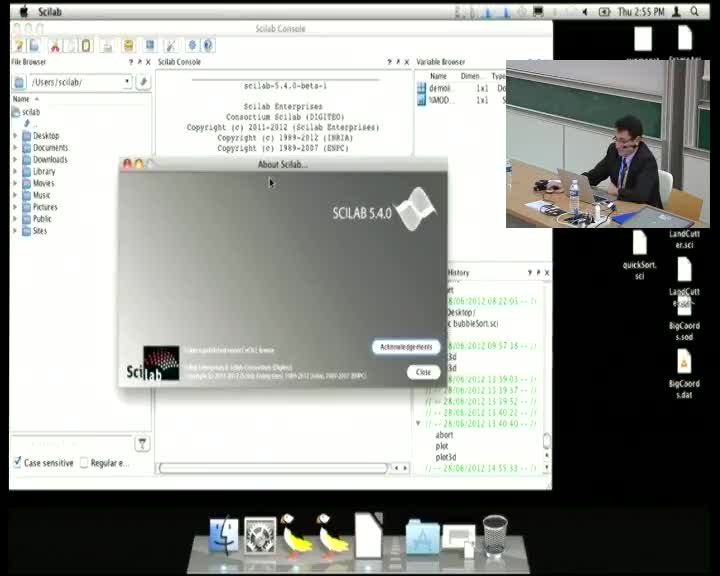Image resolution: width=720 pixels, height=576 pixels.
Task: Open Preferences via the tools toolbar icon
Action: [x=171, y=45]
